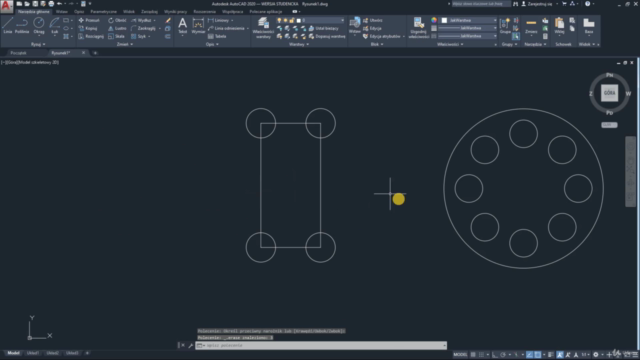Open Właściwości warstwy (layer properties)

(263, 28)
